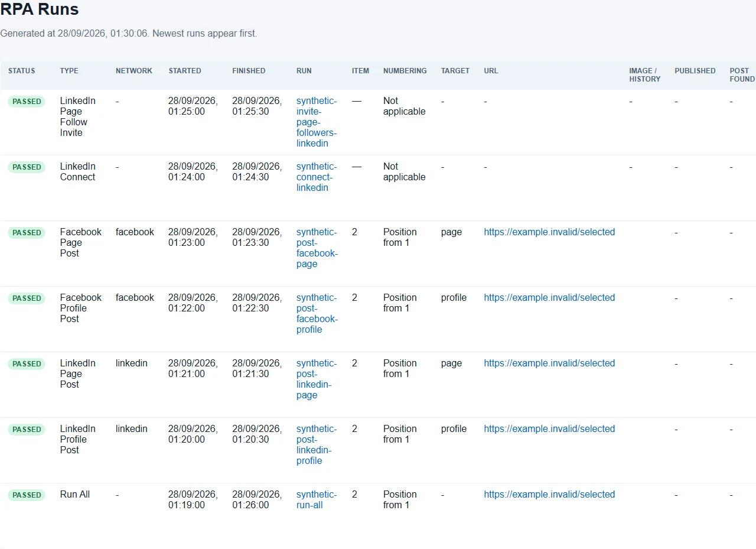Click 'linkedin' network in LinkedIn Page Post row
This screenshot has width=756, height=549.
(132, 363)
